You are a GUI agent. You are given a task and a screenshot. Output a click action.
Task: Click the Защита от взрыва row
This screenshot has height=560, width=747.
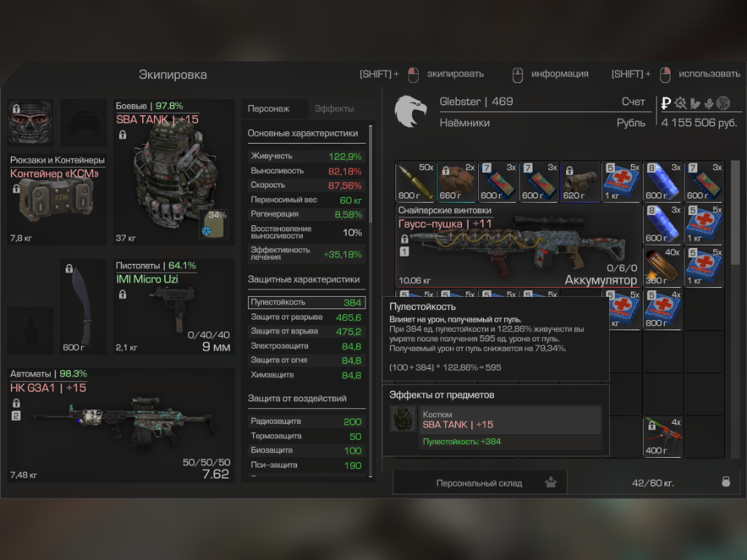(306, 332)
